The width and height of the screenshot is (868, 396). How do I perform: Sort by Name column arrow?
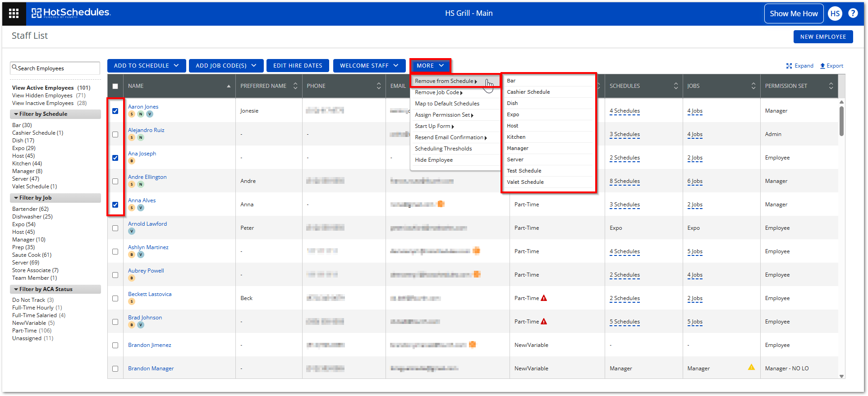[x=229, y=86]
